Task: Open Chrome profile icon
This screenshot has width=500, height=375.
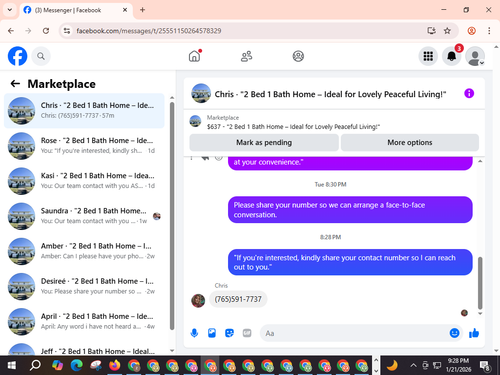Action: pyautogui.click(x=471, y=31)
